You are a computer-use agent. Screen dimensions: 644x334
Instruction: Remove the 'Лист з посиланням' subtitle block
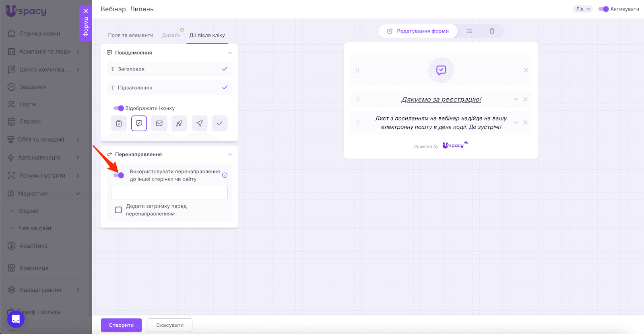(525, 122)
